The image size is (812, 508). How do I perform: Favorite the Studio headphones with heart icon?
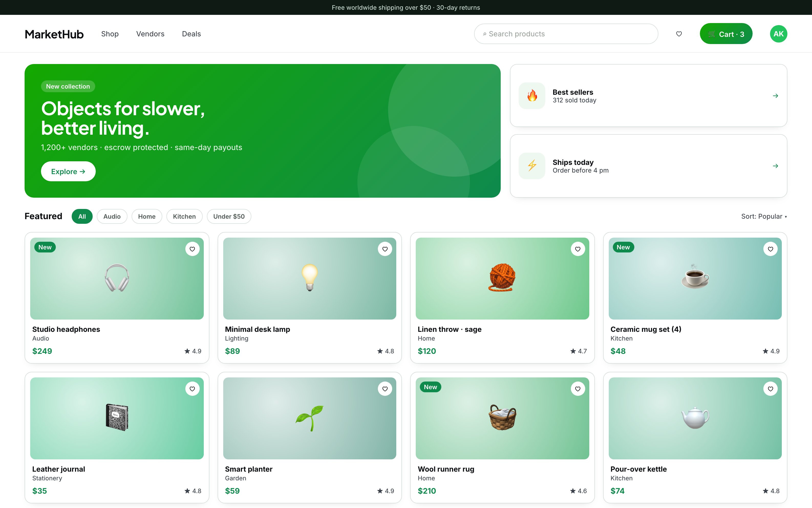(193, 249)
